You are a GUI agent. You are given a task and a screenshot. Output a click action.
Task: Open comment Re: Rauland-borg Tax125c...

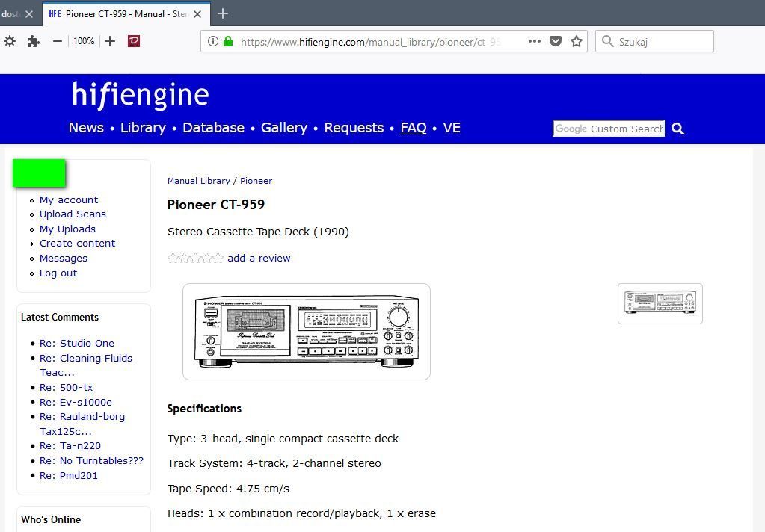82,424
